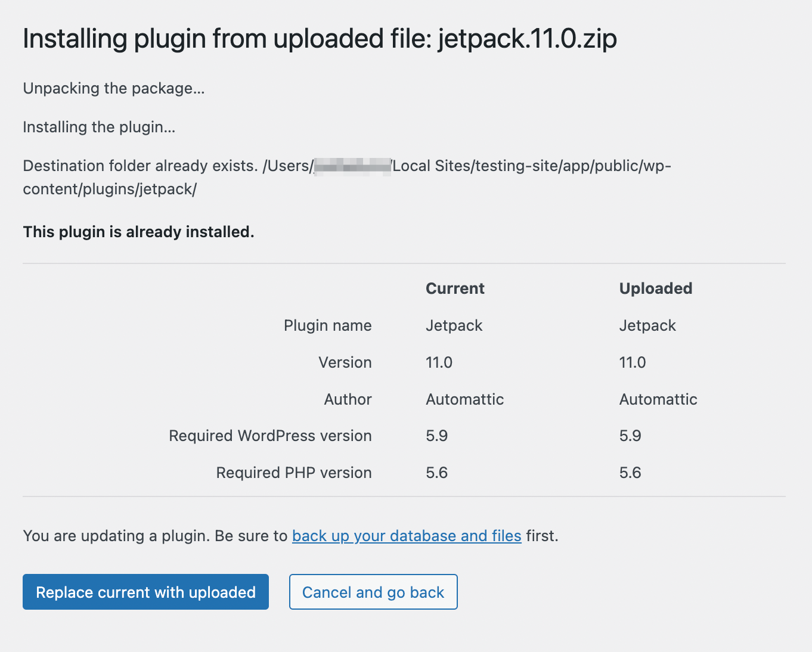Image resolution: width=812 pixels, height=652 pixels.
Task: Open the back up your database and files link
Action: [406, 536]
